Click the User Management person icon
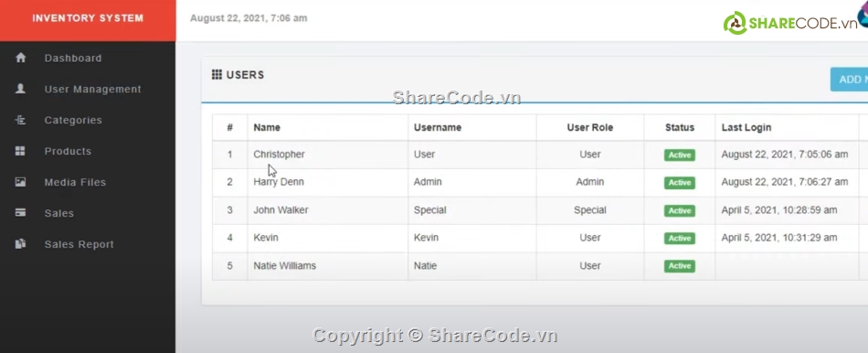 pos(20,89)
